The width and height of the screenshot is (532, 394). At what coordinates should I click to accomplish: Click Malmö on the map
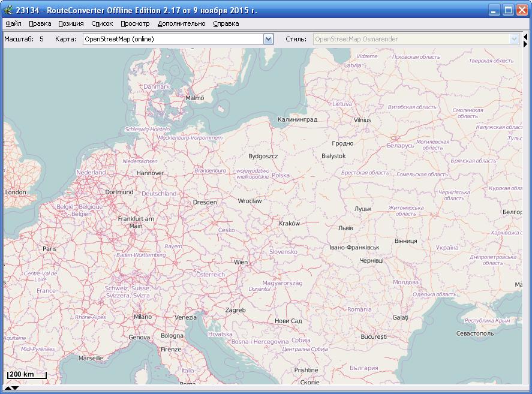(195, 98)
